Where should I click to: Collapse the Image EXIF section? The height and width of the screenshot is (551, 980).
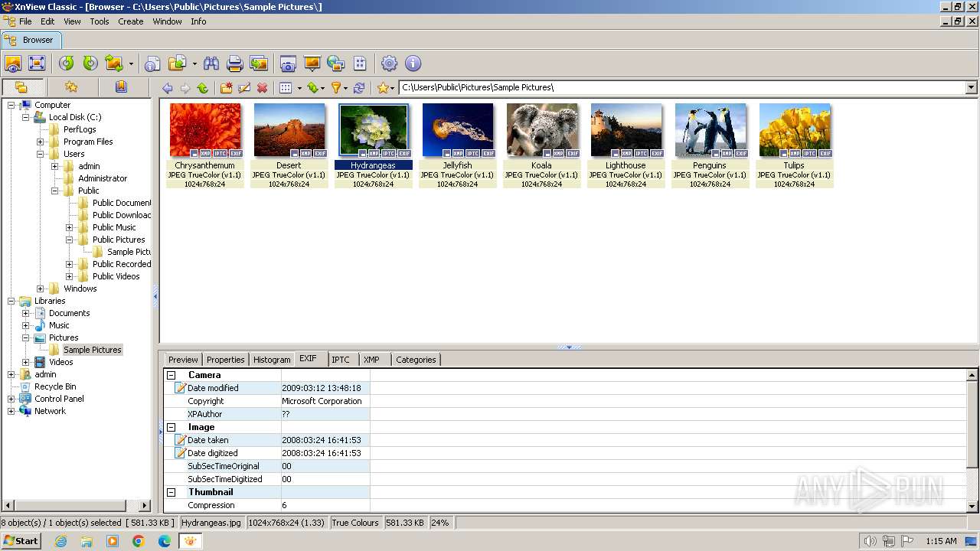click(x=171, y=427)
